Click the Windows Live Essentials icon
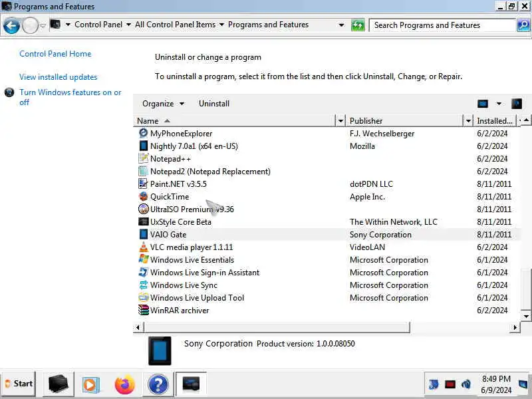 (143, 259)
